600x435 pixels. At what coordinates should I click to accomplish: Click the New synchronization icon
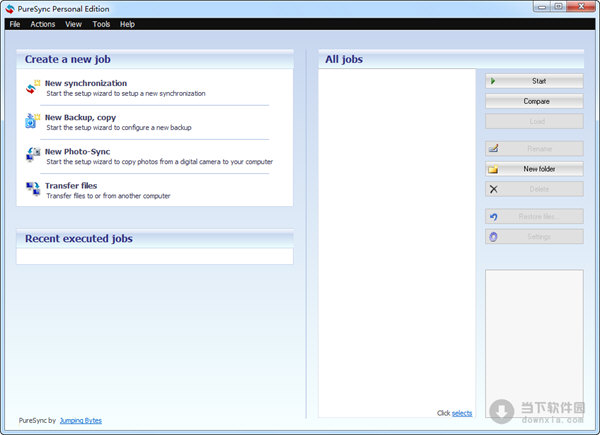click(33, 87)
